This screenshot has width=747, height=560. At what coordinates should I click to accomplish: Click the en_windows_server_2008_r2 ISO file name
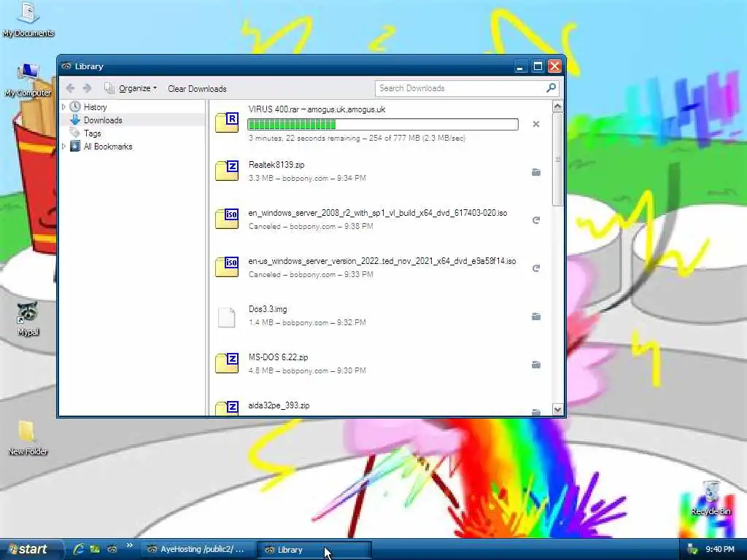(x=378, y=213)
